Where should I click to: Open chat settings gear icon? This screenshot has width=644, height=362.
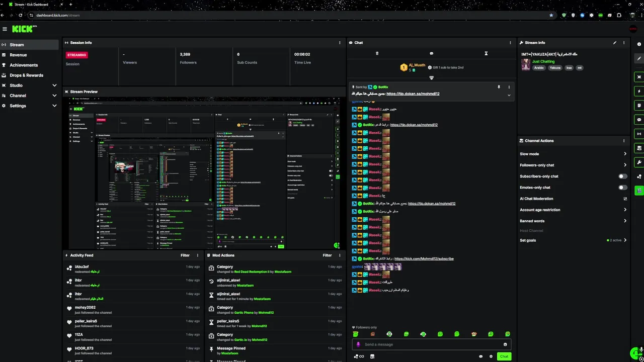[491, 356]
